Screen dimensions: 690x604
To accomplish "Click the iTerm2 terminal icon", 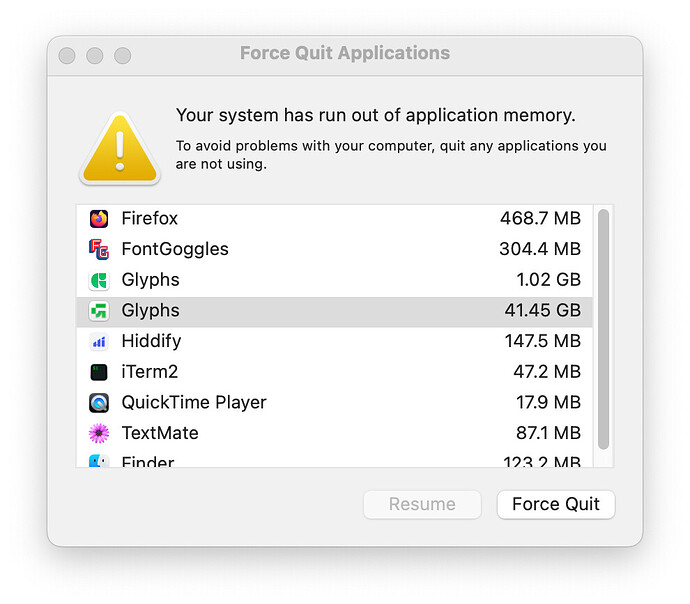I will click(x=99, y=372).
